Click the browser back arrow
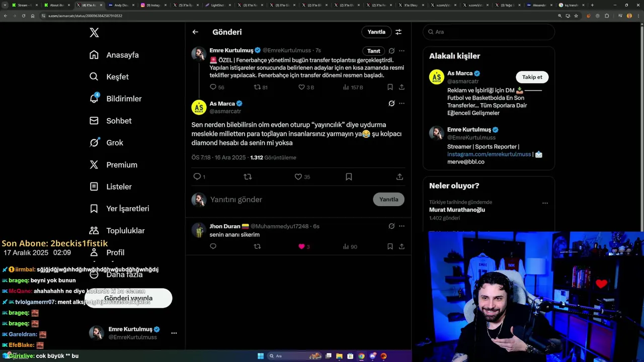The height and width of the screenshot is (362, 644). [x=6, y=16]
